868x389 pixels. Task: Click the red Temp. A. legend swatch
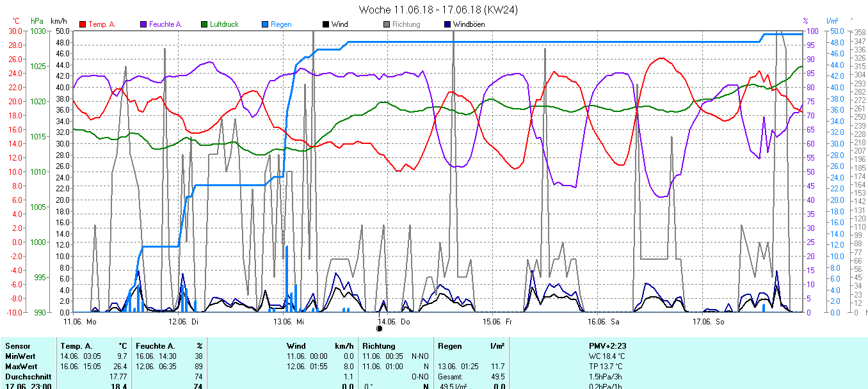(83, 24)
